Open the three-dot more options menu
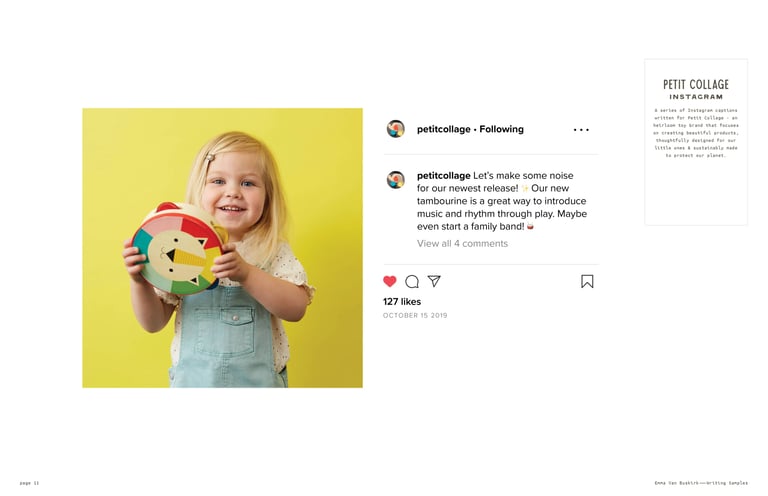The width and height of the screenshot is (768, 496). pyautogui.click(x=581, y=130)
